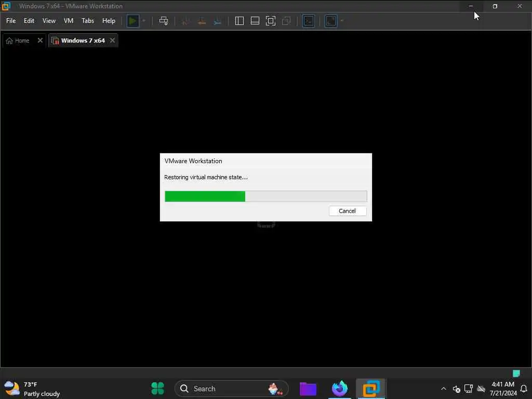Open the weather widget showing 73°F
532x399 pixels.
(32, 389)
